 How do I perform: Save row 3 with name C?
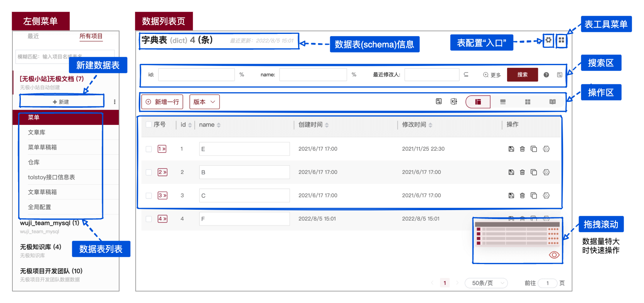pos(511,195)
